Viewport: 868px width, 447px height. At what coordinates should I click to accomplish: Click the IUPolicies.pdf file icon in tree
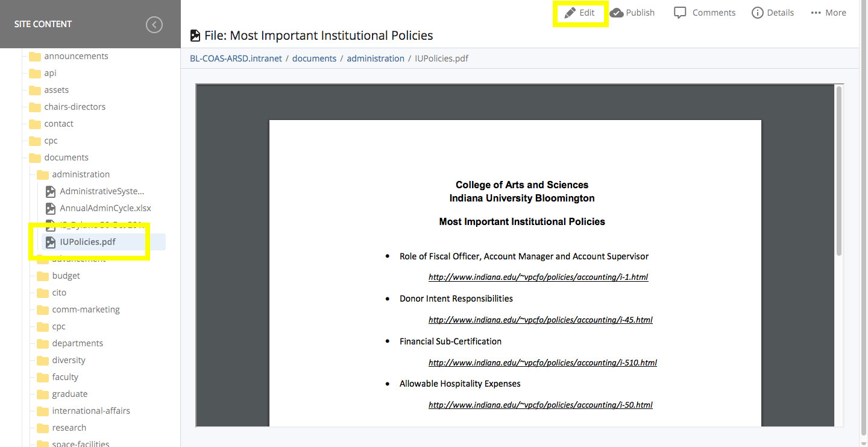51,242
